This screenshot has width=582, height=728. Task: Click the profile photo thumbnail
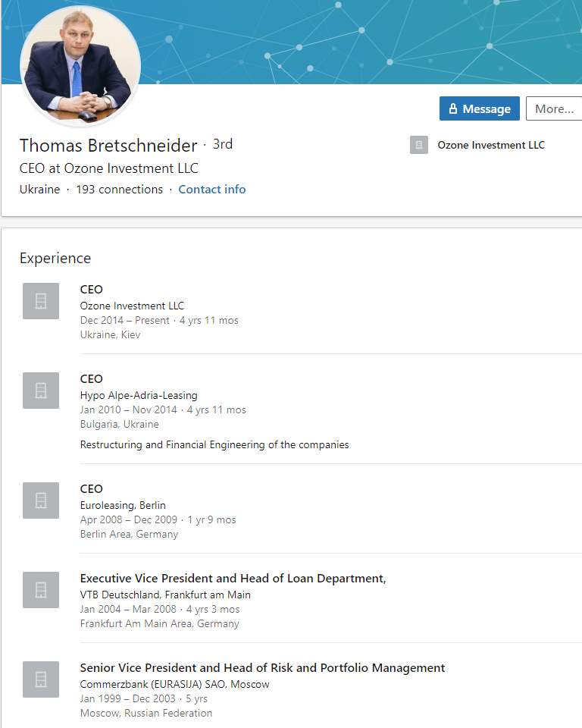pyautogui.click(x=80, y=68)
